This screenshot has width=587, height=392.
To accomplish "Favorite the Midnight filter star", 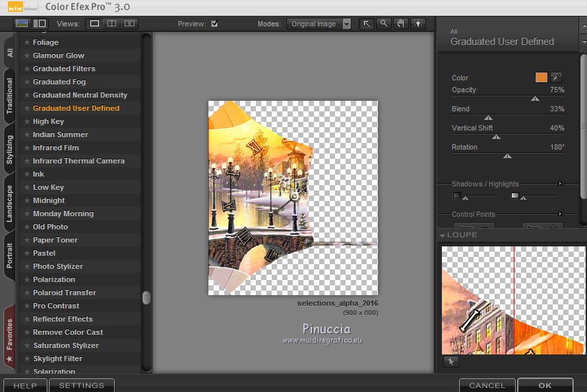I will (x=27, y=200).
